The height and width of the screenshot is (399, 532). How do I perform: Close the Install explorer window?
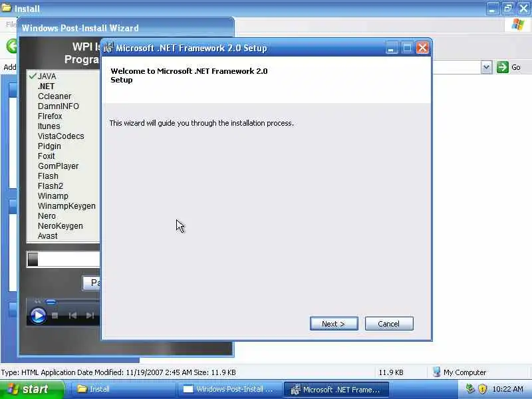coord(523,8)
